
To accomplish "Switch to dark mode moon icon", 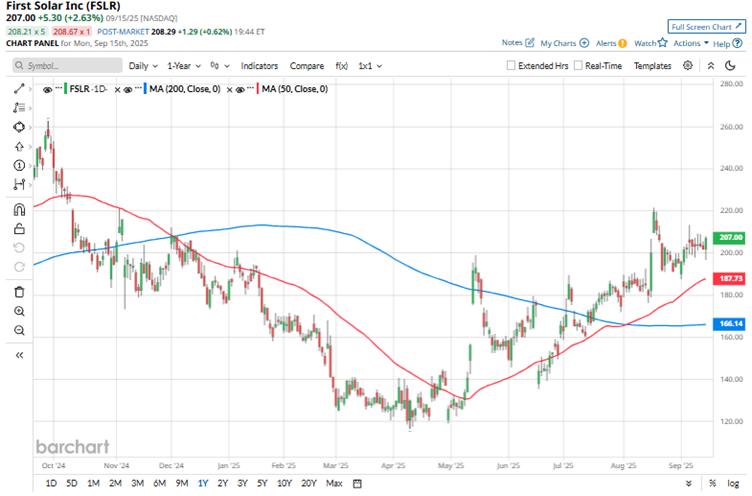I will tap(730, 65).
